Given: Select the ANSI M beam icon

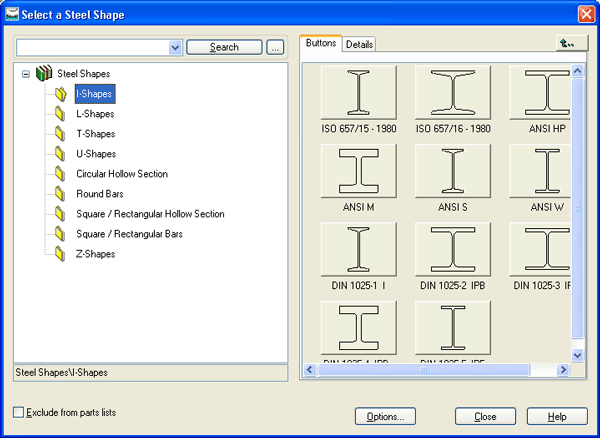Looking at the screenshot, I should [x=359, y=172].
